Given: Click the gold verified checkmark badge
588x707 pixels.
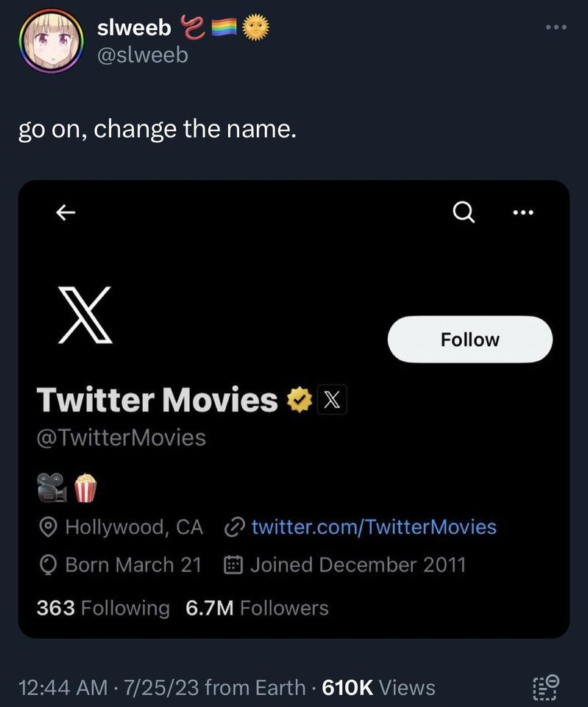Looking at the screenshot, I should pyautogui.click(x=297, y=401).
